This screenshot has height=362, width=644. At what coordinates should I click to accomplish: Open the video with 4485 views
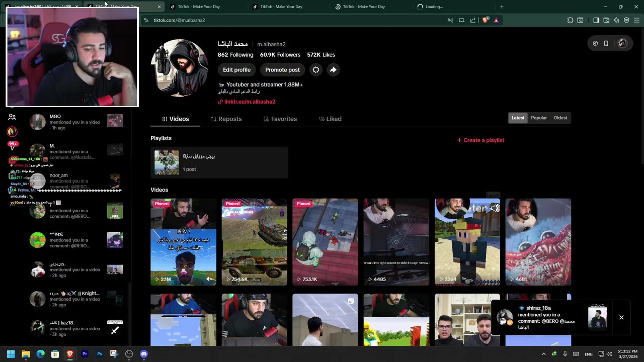click(396, 242)
